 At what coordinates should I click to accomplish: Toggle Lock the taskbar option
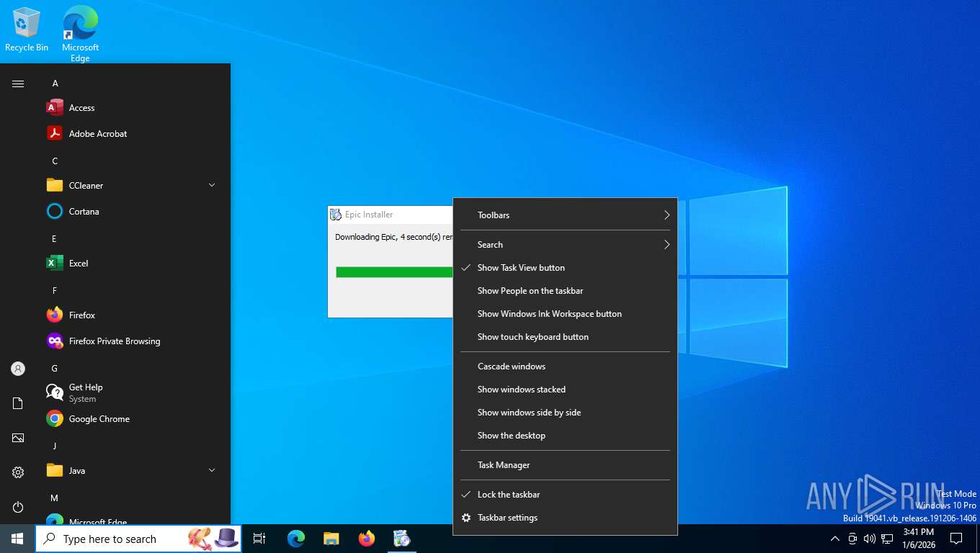[x=565, y=495]
